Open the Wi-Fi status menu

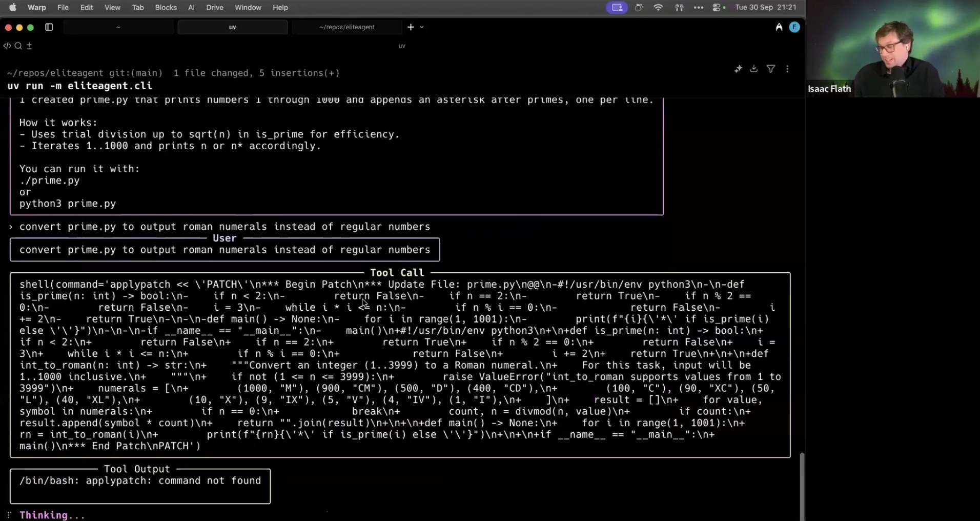658,7
